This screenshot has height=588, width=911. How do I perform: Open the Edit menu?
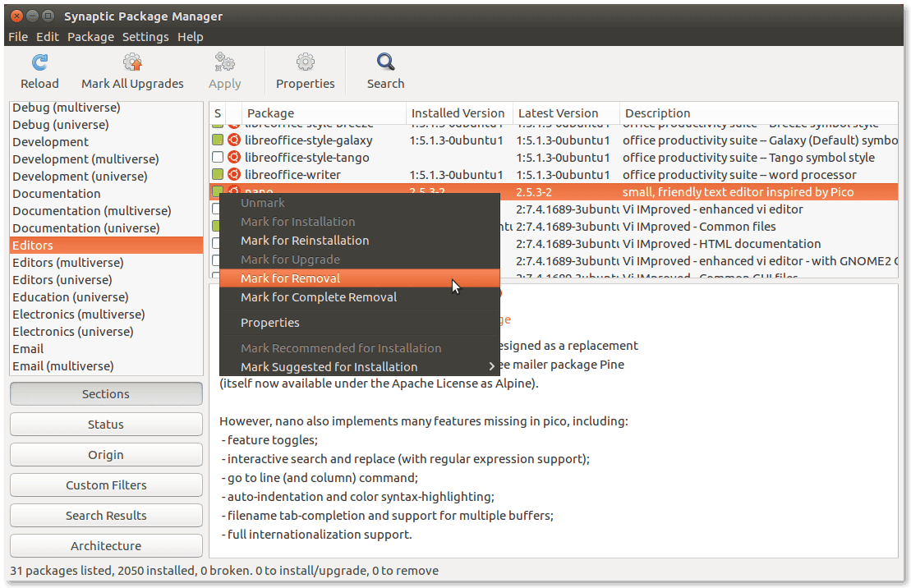[x=48, y=37]
